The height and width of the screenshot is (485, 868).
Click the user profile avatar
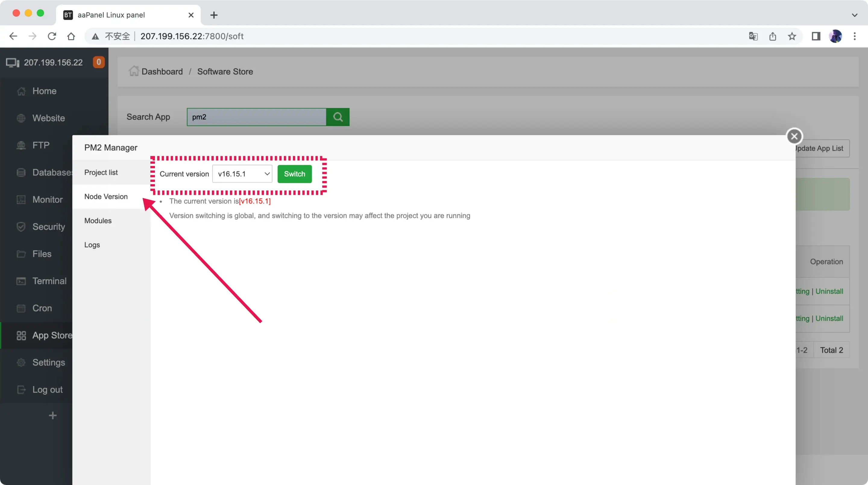835,36
